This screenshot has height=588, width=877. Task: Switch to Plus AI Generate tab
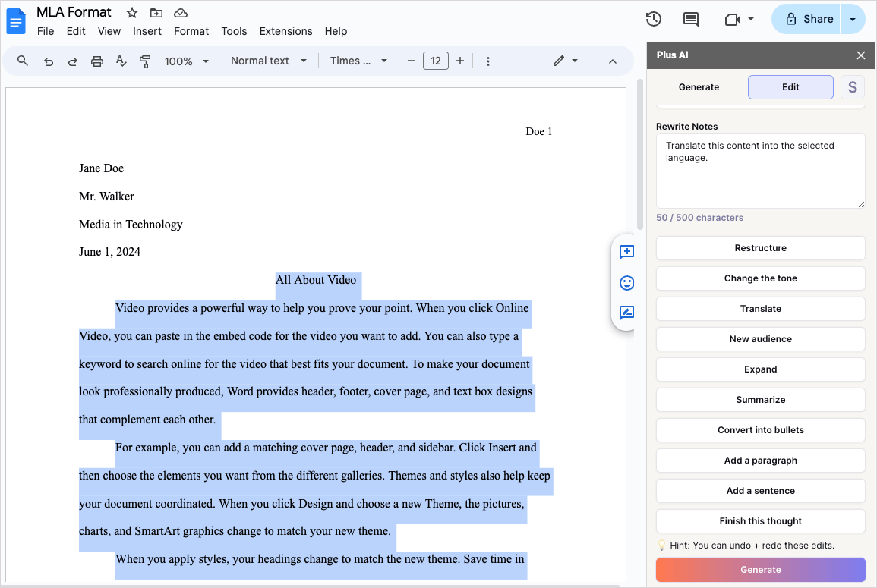pos(699,87)
